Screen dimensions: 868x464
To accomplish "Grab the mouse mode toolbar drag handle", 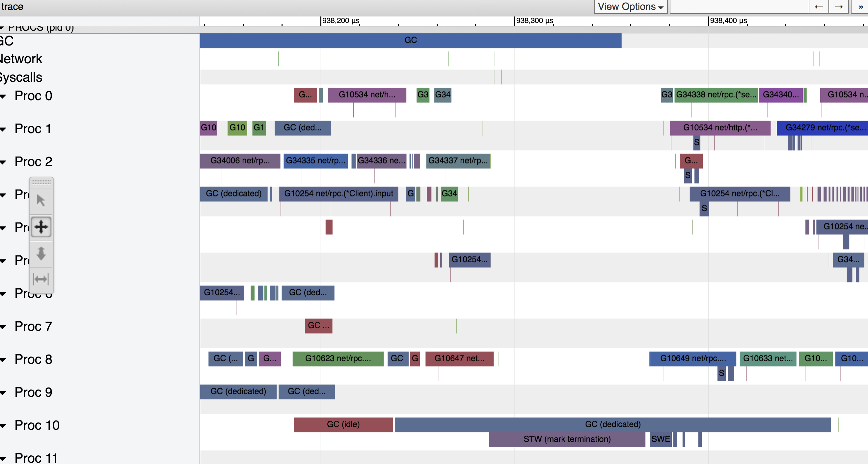I will (x=41, y=182).
